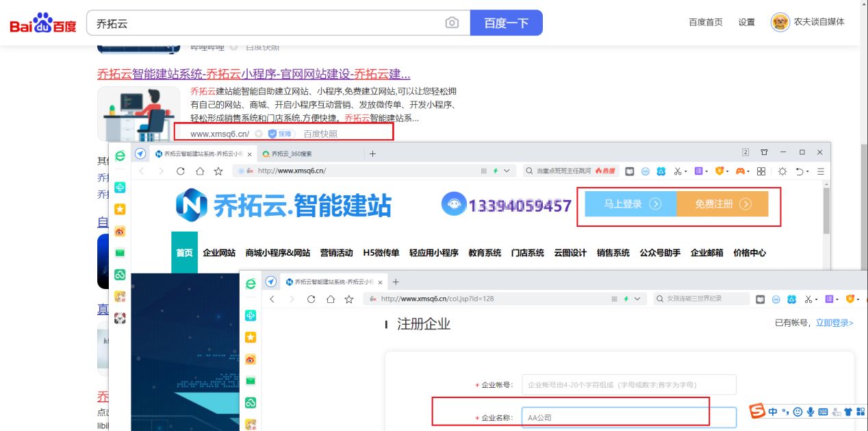This screenshot has width=868, height=431.
Task: Click the microphone icon on Sogou IME bar
Action: coord(810,412)
